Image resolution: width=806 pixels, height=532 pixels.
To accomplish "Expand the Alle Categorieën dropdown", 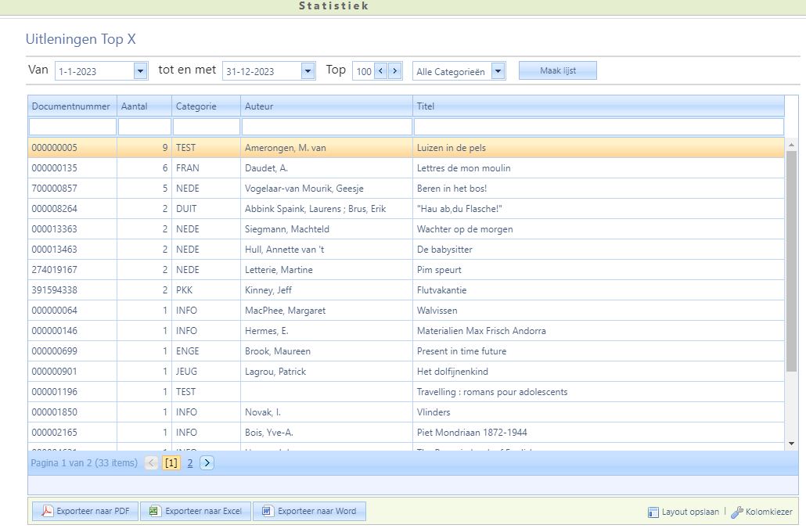I will click(498, 71).
